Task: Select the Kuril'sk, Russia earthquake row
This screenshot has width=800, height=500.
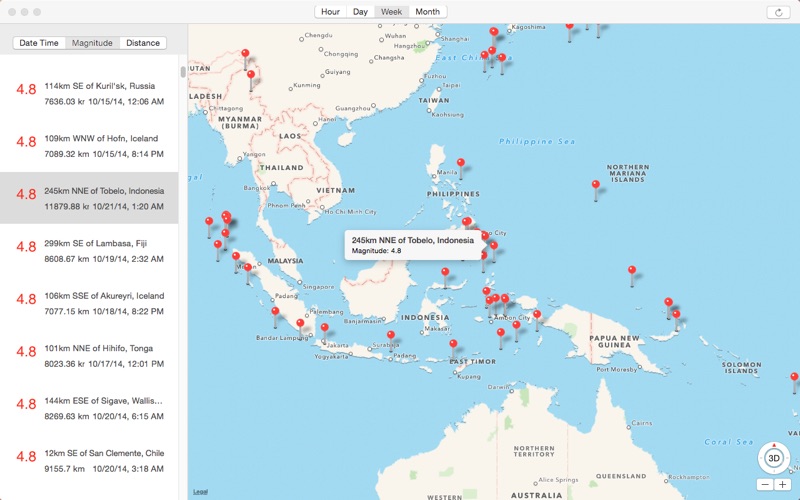Action: 89,93
